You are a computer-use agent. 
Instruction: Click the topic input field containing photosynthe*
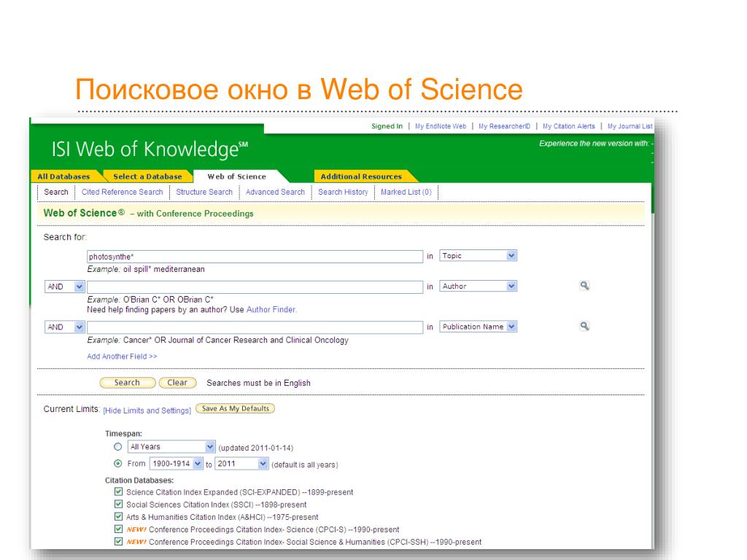255,257
